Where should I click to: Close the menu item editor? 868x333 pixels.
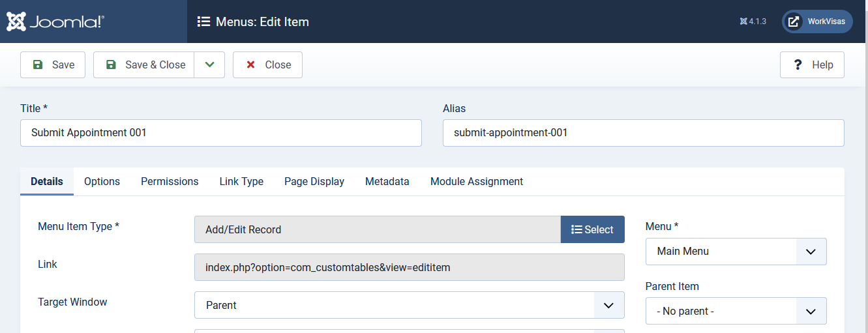(x=267, y=65)
